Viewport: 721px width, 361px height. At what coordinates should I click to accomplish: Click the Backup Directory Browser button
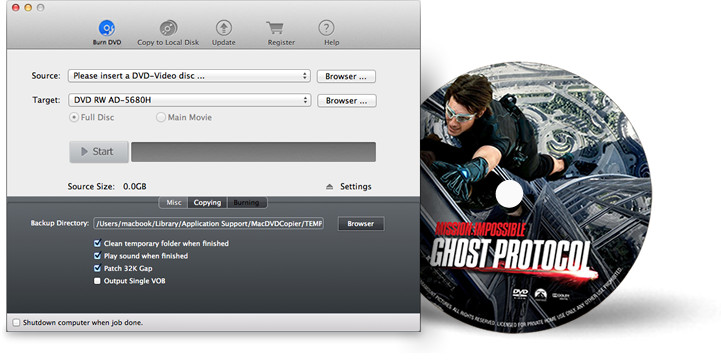coord(361,223)
